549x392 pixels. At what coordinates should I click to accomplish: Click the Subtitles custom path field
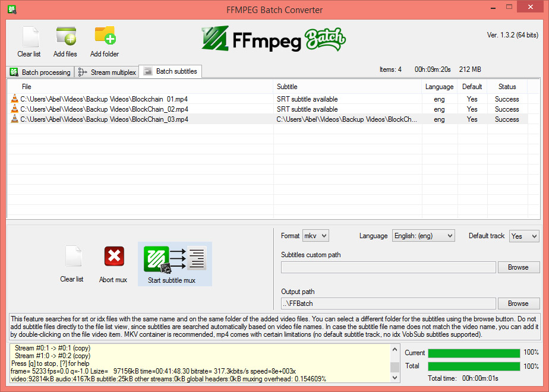coord(389,267)
